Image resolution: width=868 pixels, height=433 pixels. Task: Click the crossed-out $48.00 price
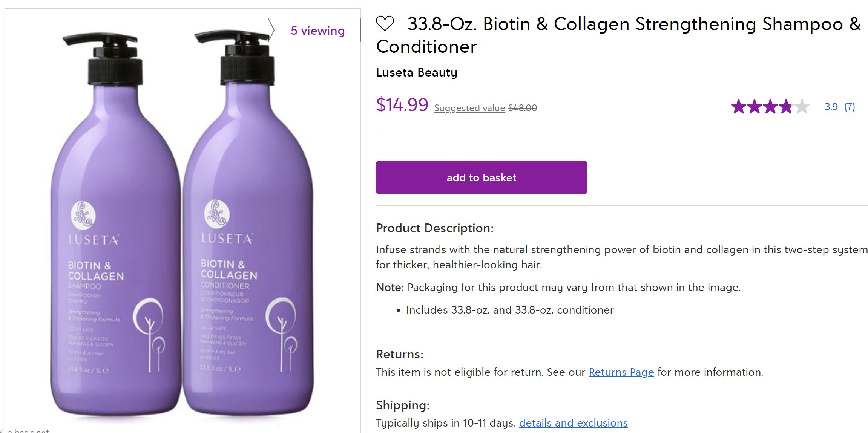523,108
